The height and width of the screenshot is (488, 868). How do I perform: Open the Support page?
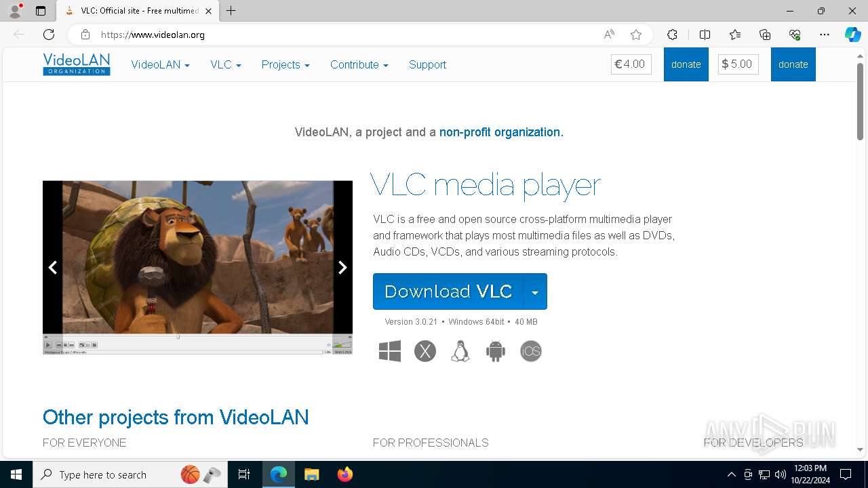click(427, 64)
